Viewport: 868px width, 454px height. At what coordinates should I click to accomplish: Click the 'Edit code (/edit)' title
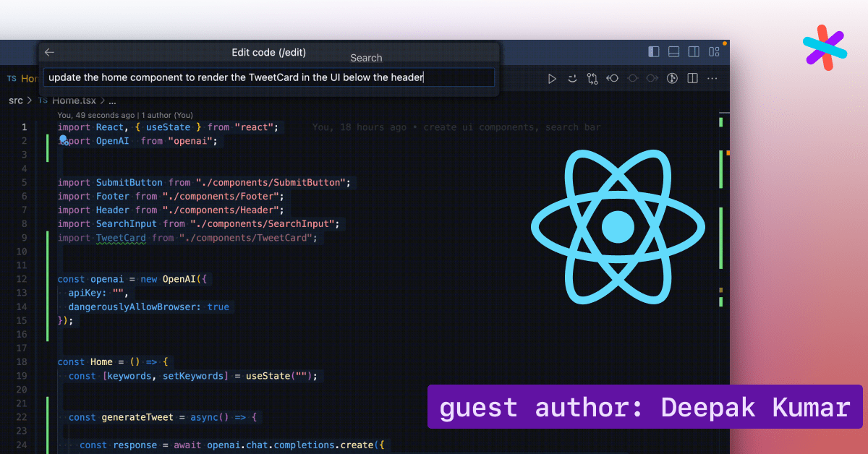[x=268, y=52]
